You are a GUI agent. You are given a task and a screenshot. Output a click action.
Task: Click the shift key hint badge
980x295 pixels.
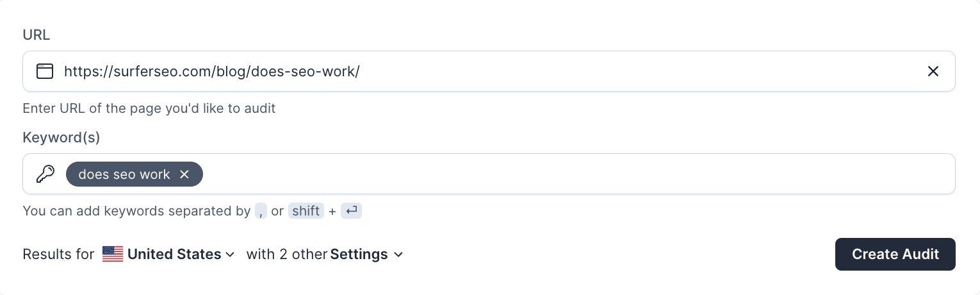[x=306, y=211]
